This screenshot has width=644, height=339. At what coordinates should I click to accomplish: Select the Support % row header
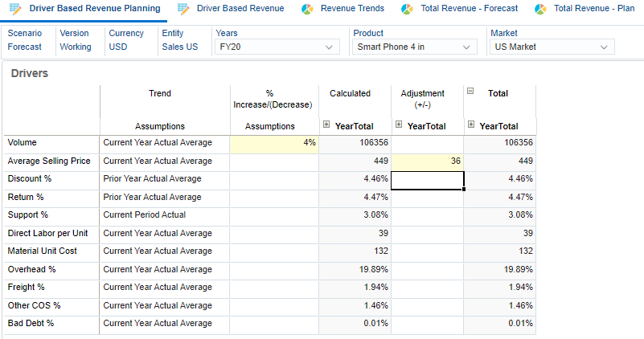(51, 215)
